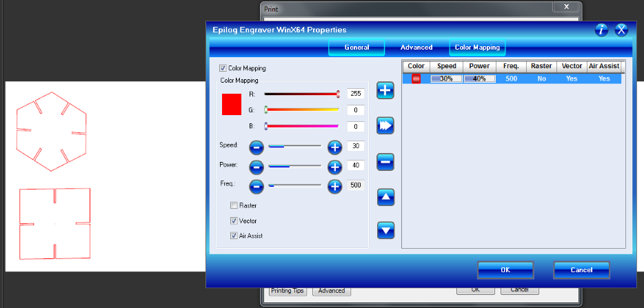The image size is (644, 308).
Task: Click the 30% speed cell in table
Action: click(446, 79)
